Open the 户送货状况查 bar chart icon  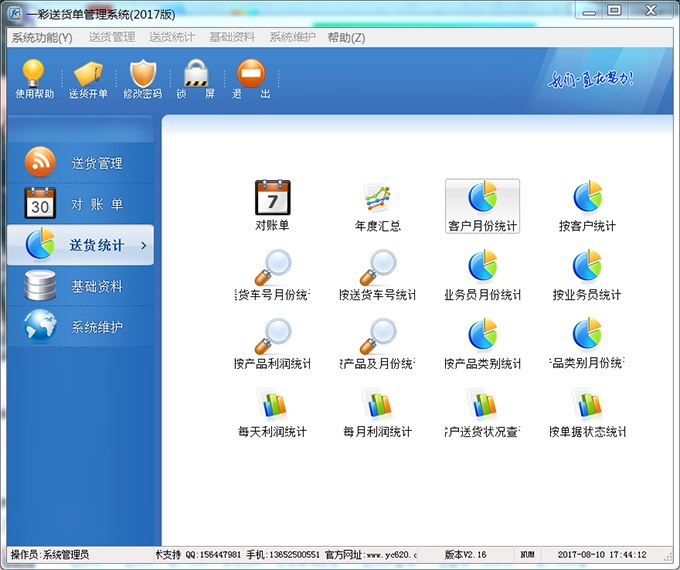click(x=482, y=413)
